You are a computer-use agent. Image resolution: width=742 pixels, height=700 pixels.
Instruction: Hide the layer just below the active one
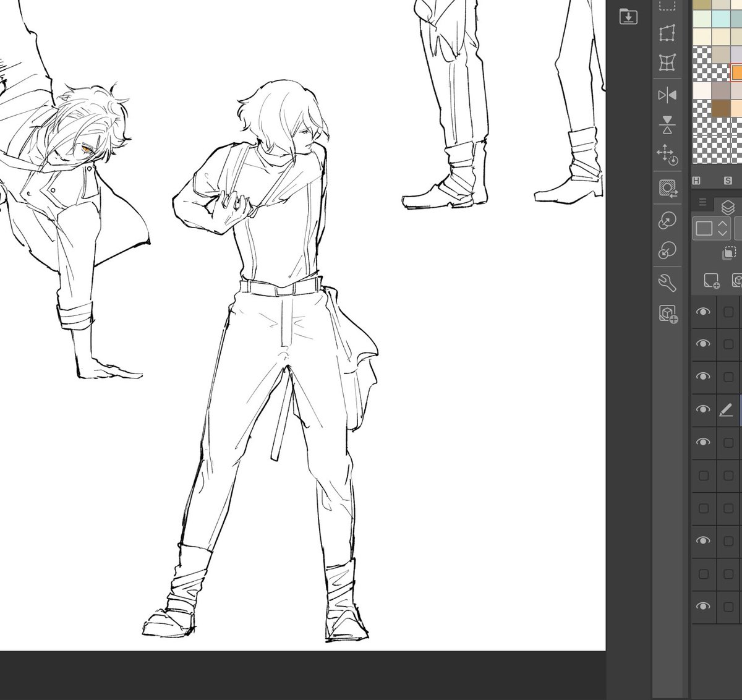click(703, 442)
